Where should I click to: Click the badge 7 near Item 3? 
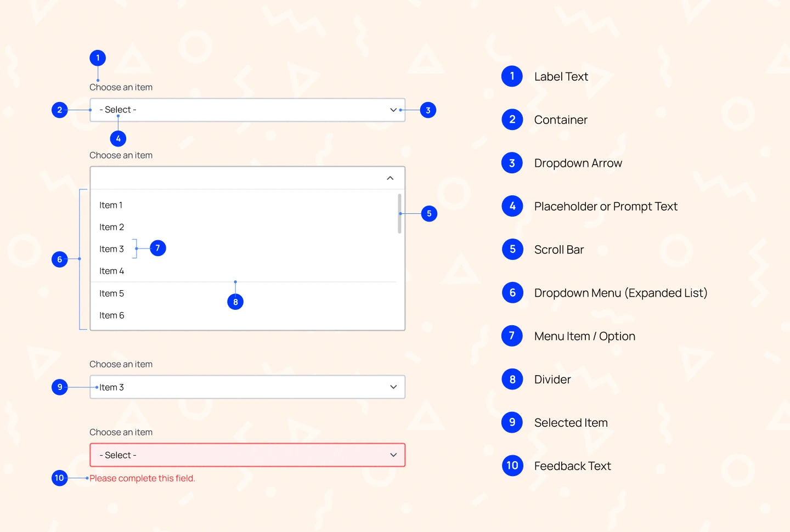coord(157,248)
